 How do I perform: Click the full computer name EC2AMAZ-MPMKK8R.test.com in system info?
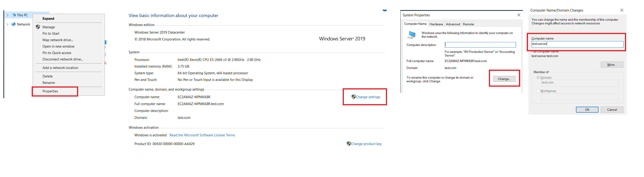click(x=201, y=104)
